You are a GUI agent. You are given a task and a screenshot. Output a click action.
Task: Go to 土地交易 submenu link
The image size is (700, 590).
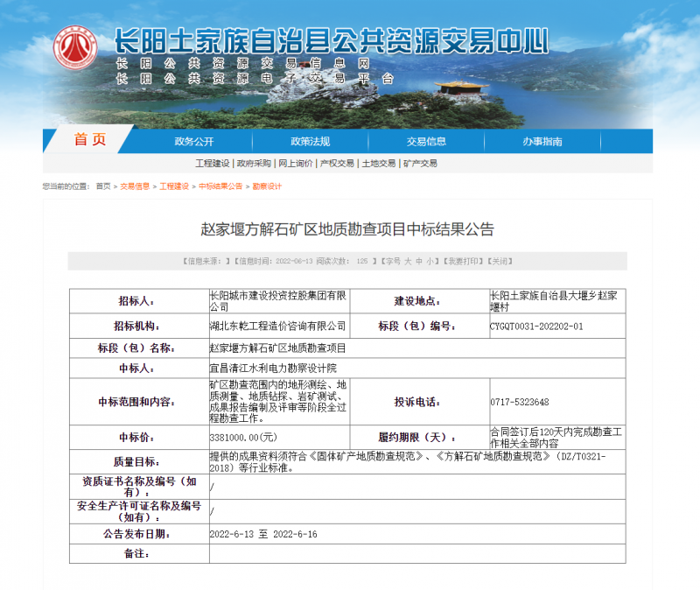coord(379,164)
